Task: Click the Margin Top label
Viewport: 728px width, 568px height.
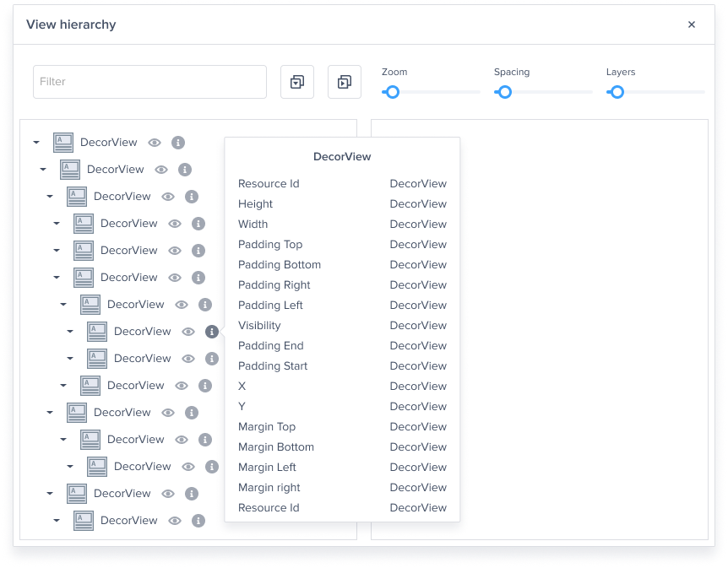Action: tap(267, 427)
